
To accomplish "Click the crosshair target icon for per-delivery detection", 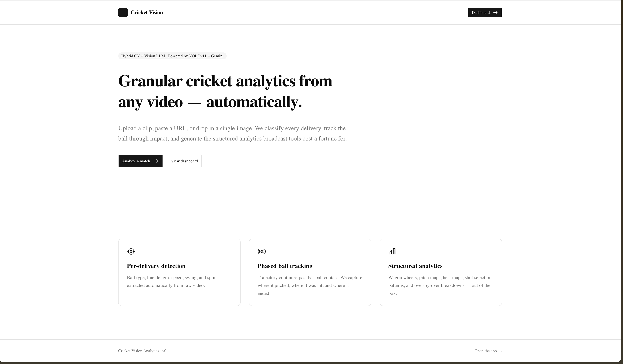I will pyautogui.click(x=131, y=251).
